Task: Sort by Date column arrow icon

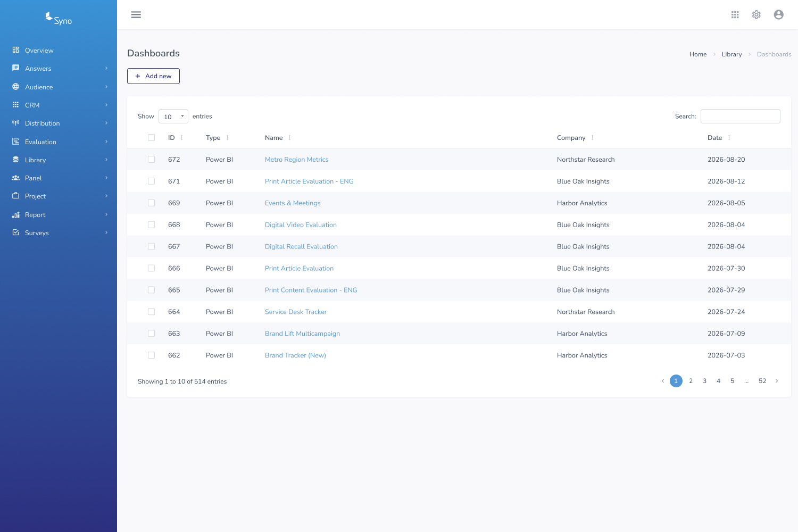Action: tap(729, 138)
